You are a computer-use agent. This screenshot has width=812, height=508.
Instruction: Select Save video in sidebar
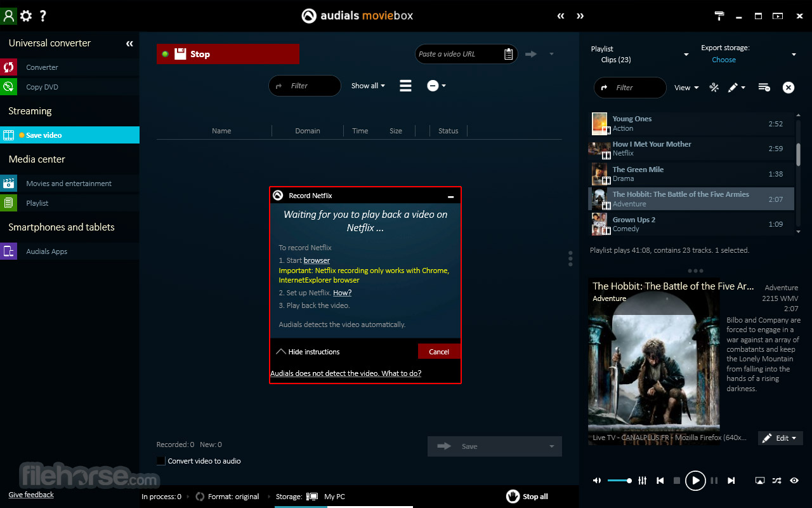pos(70,135)
